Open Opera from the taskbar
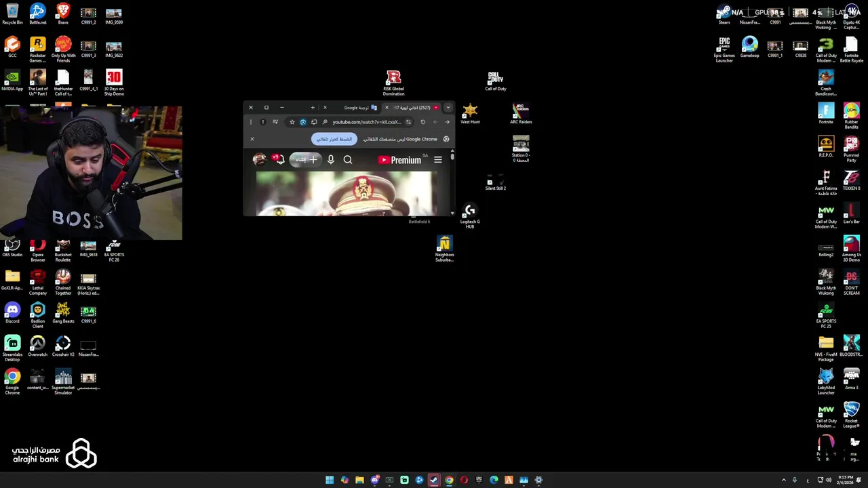The width and height of the screenshot is (868, 488). click(464, 480)
